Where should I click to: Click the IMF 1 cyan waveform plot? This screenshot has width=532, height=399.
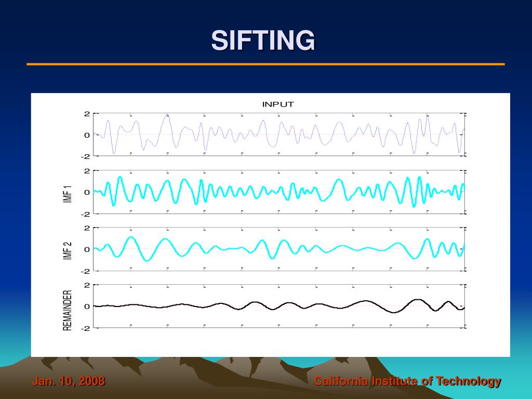[x=279, y=192]
